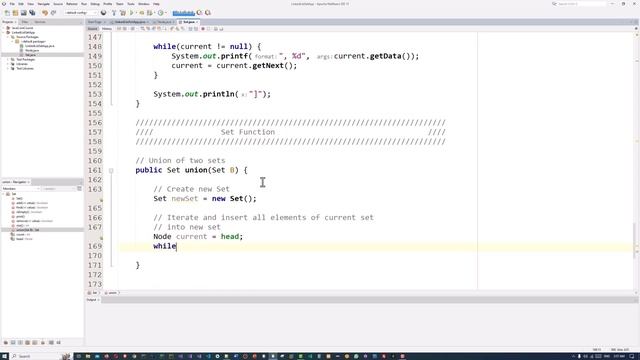This screenshot has height=360, width=640.
Task: Click the Clean and Build Project icon
Action: coord(122,13)
